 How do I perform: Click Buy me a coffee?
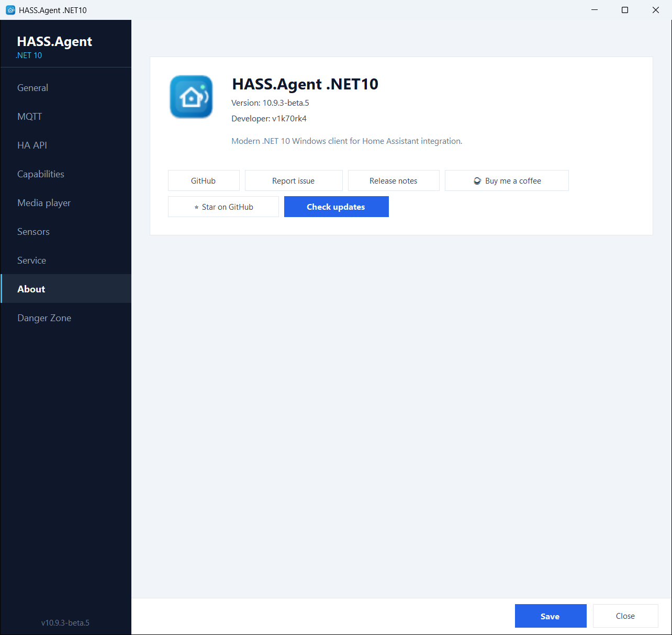507,180
